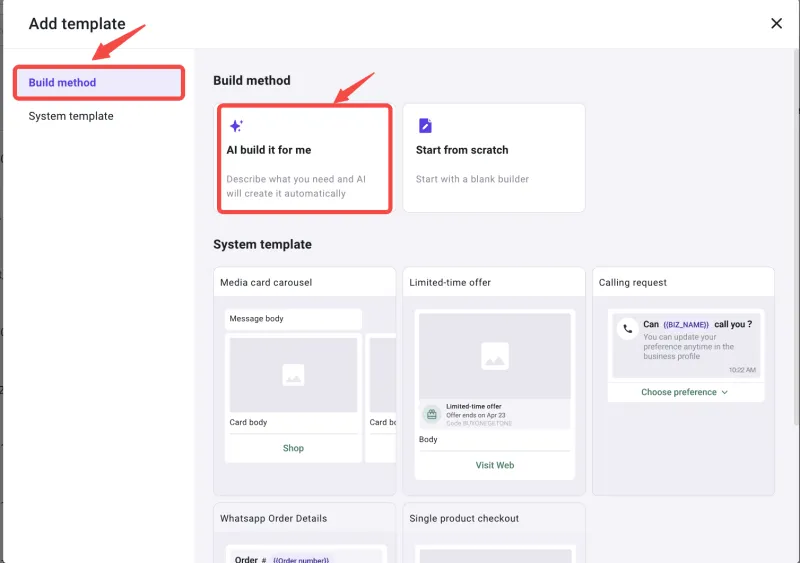Image resolution: width=800 pixels, height=563 pixels.
Task: Close the Add template dialog
Action: click(x=776, y=24)
